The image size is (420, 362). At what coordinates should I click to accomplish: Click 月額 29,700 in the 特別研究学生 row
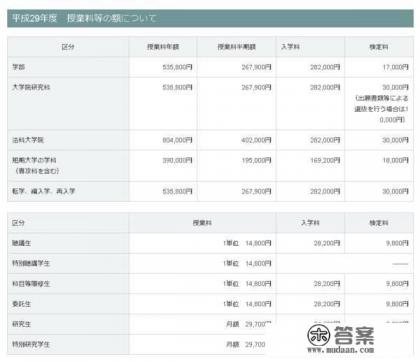[246, 344]
